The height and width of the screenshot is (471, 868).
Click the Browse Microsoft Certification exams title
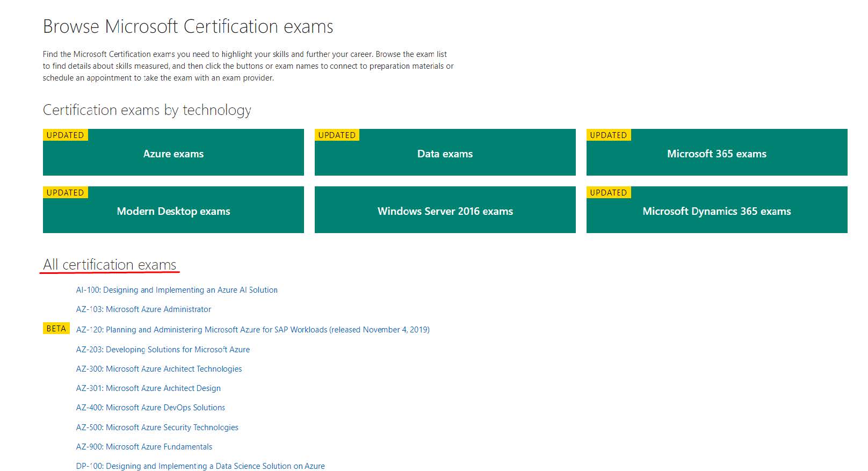tap(188, 26)
